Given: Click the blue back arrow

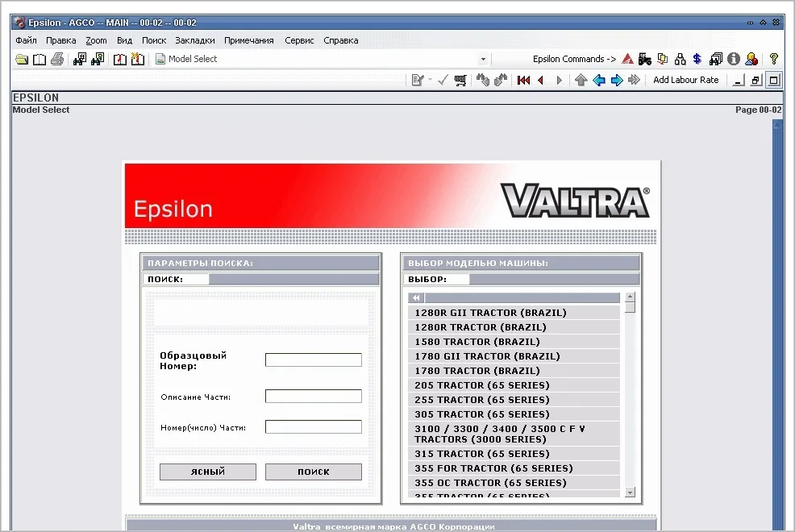Looking at the screenshot, I should 599,80.
